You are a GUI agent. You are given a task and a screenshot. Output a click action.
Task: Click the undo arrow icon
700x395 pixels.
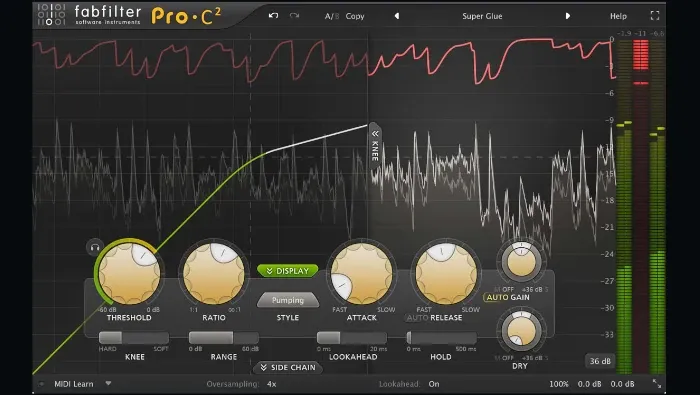273,16
